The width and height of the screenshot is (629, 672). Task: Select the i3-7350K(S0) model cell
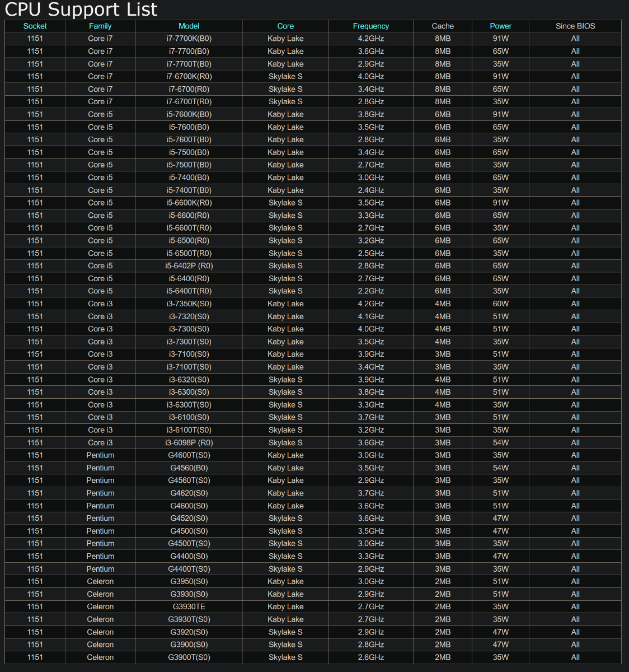189,304
